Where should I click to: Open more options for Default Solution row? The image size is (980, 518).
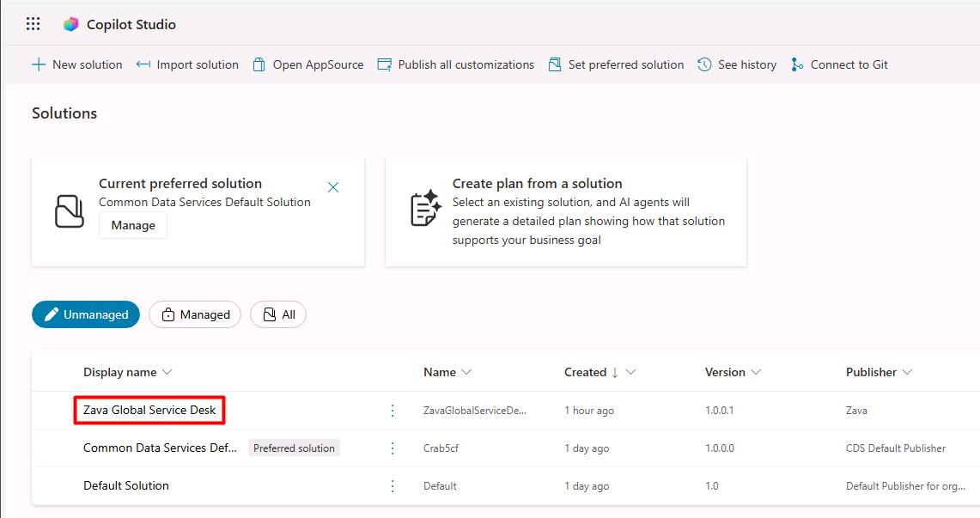pos(393,485)
